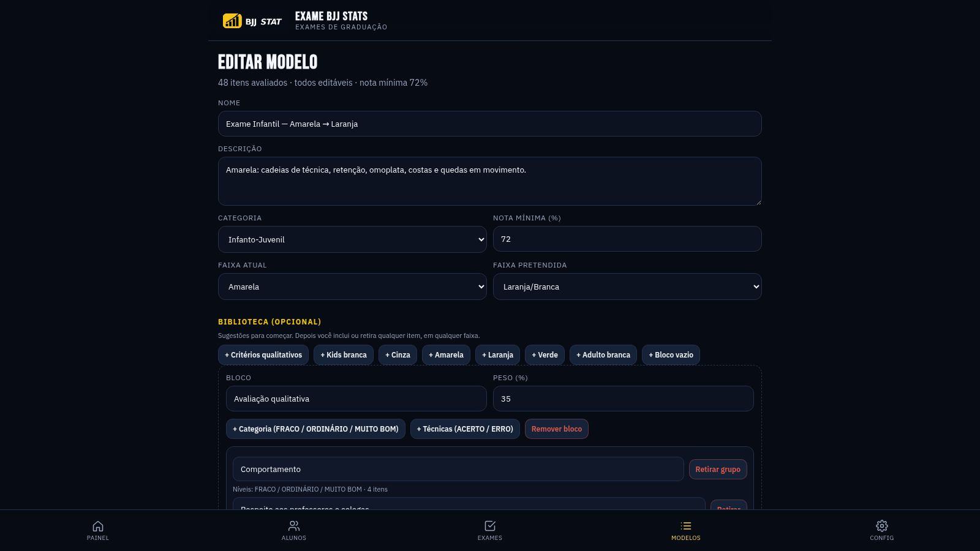Edit the Peso value 35

click(x=624, y=399)
